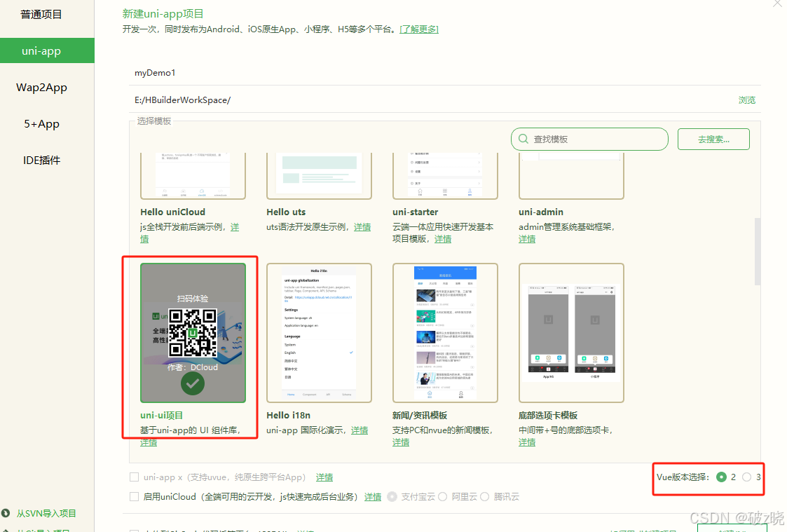This screenshot has height=532, width=787.
Task: Open 详情 link for uni-admin
Action: 527,239
